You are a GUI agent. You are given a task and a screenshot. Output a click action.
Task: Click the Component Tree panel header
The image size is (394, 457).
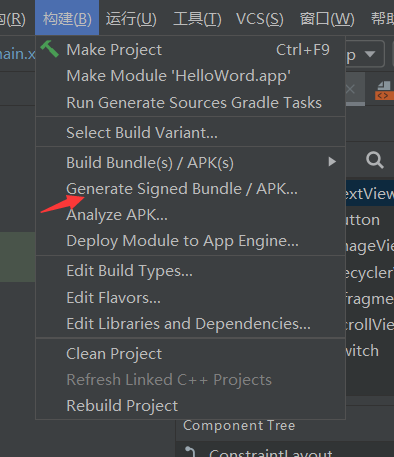(x=239, y=426)
